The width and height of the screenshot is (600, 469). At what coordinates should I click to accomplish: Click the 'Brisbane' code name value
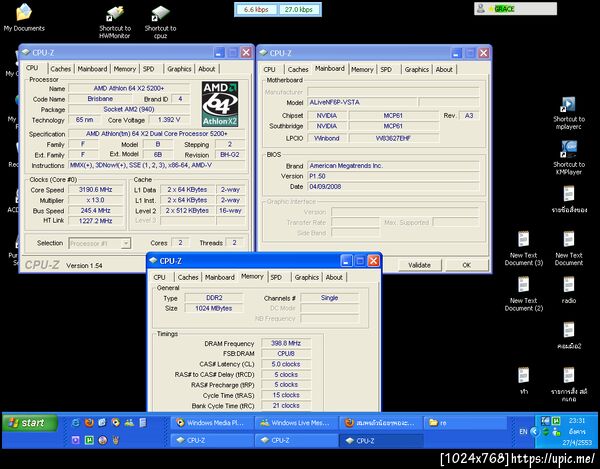100,99
